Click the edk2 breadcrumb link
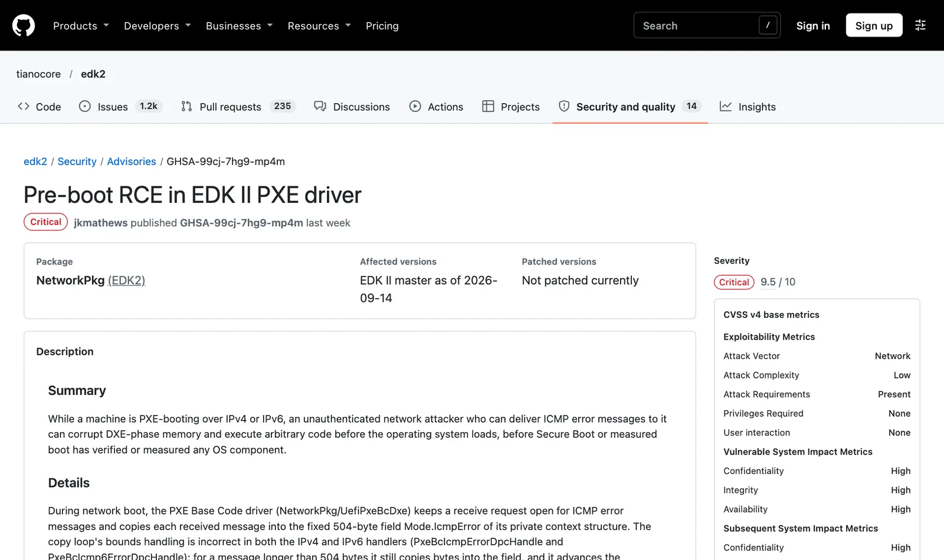Image resolution: width=944 pixels, height=560 pixels. click(x=35, y=162)
